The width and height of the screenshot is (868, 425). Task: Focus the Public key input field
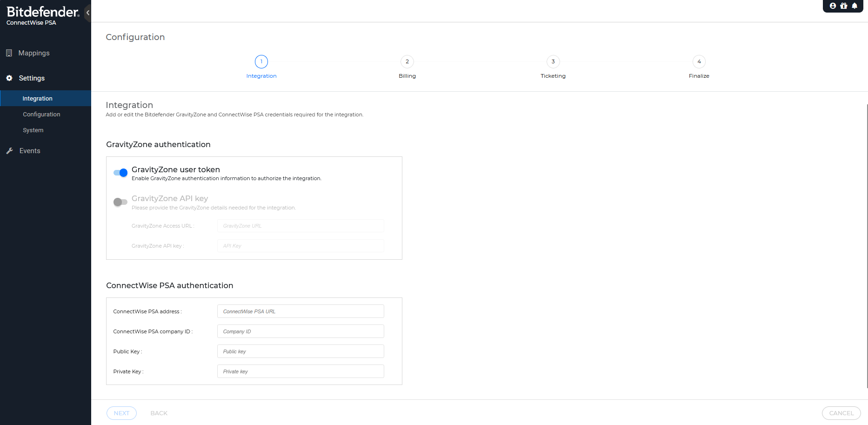coord(300,351)
